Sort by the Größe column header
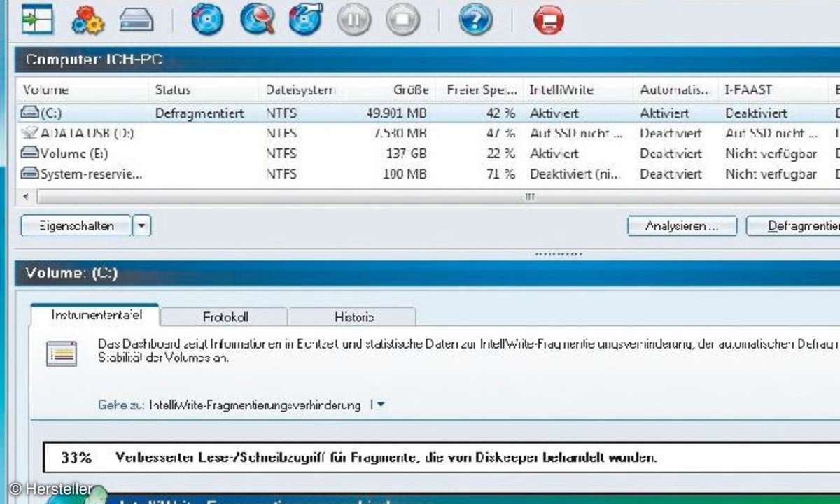 click(x=411, y=90)
